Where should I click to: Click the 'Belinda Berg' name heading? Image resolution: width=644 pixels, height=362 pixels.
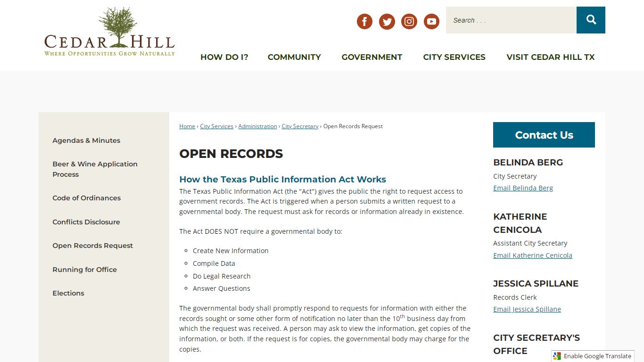click(528, 162)
